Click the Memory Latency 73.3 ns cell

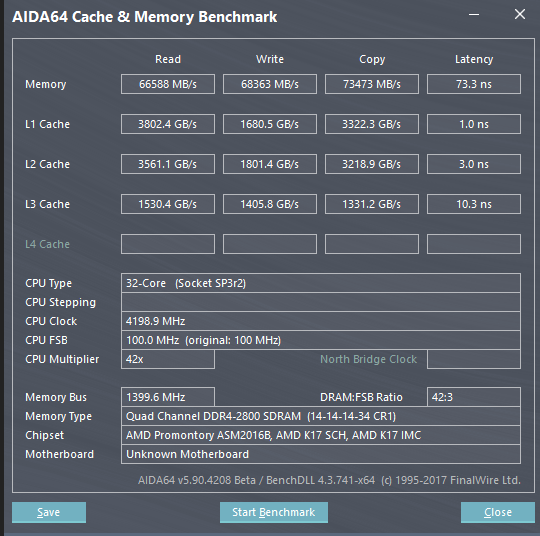tap(474, 84)
